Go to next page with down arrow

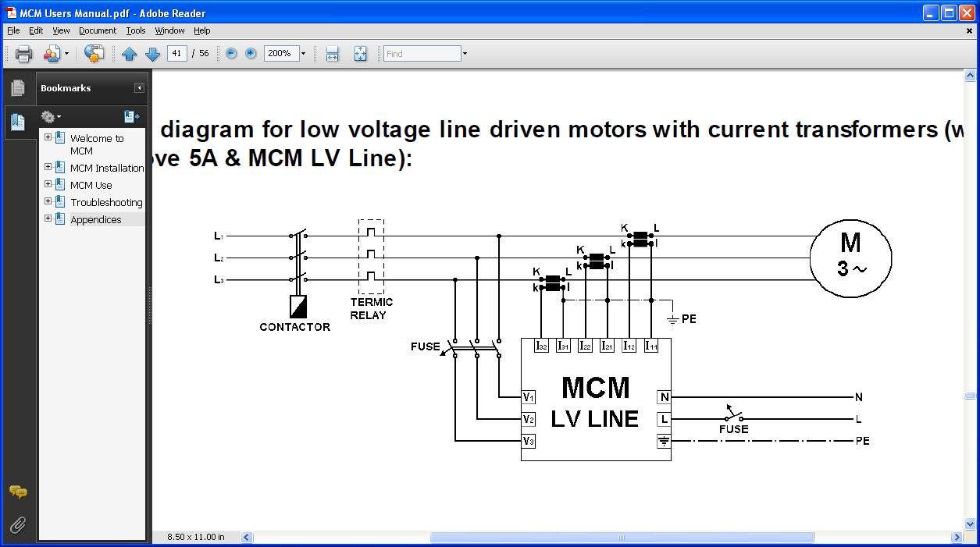(152, 54)
